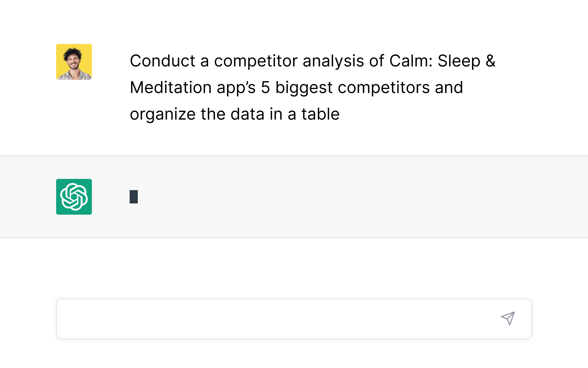Click the word "Conduct" in the prompt
This screenshot has width=588, height=368.
coord(163,61)
